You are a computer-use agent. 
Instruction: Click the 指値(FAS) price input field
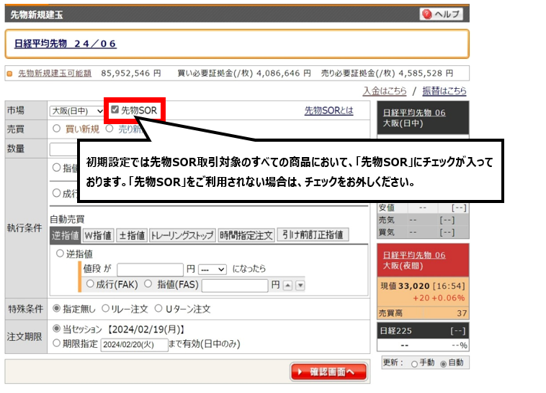coord(235,285)
